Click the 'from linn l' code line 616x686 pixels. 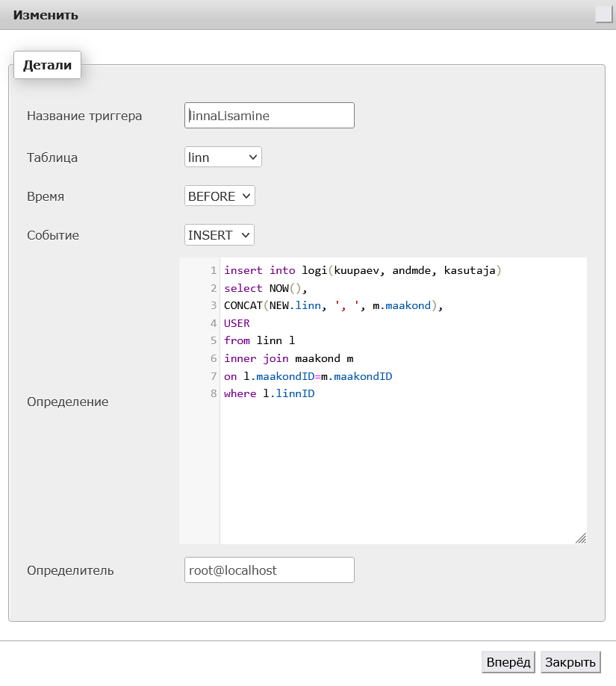click(x=259, y=340)
